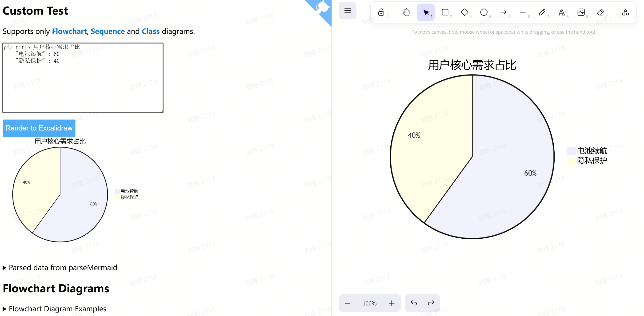Select the Hand pan tool
Image resolution: width=644 pixels, height=316 pixels.
406,12
